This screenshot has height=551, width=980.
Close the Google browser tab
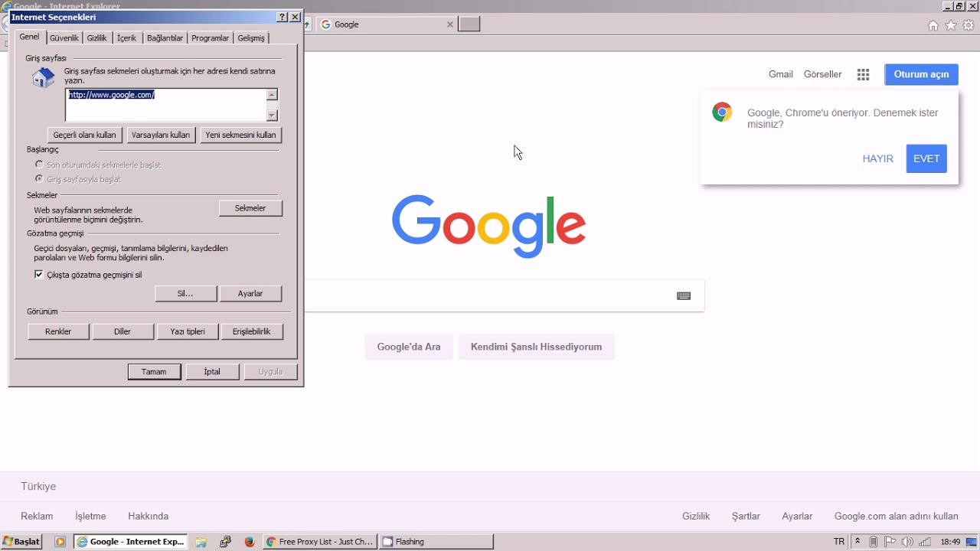[x=450, y=24]
